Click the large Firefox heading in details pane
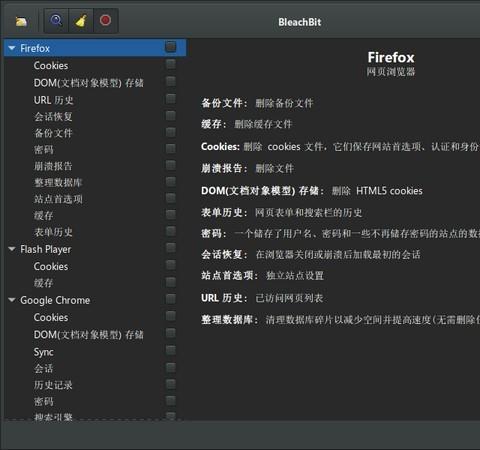The height and width of the screenshot is (450, 480). click(391, 57)
